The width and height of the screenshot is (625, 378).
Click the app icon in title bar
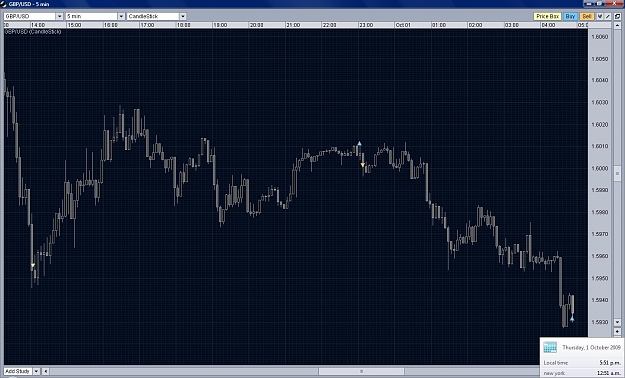tap(4, 4)
